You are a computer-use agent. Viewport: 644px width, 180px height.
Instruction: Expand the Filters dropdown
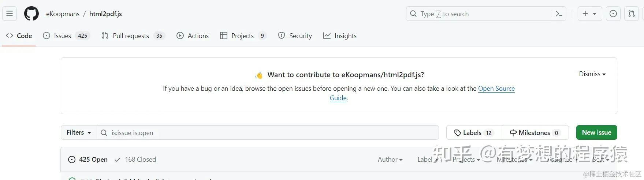tap(79, 132)
